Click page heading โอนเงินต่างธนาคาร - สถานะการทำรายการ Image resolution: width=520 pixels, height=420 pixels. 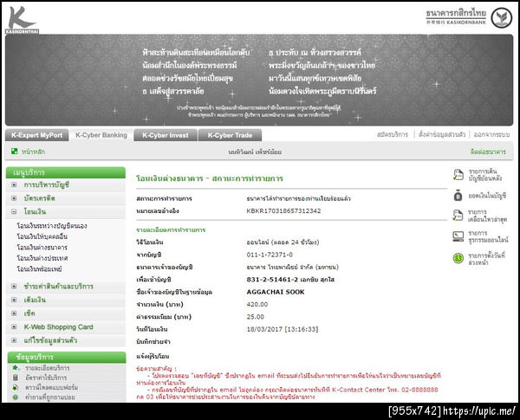pyautogui.click(x=210, y=178)
